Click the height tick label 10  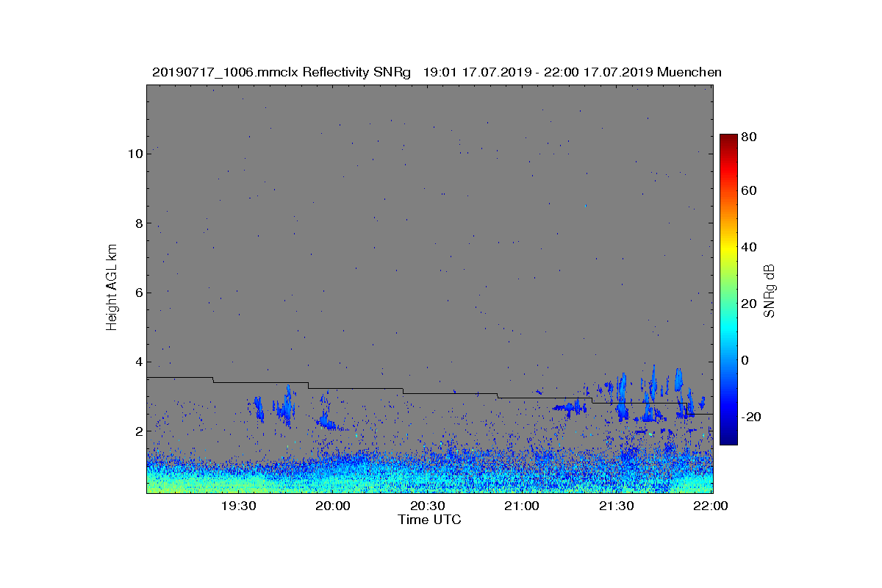click(x=135, y=154)
